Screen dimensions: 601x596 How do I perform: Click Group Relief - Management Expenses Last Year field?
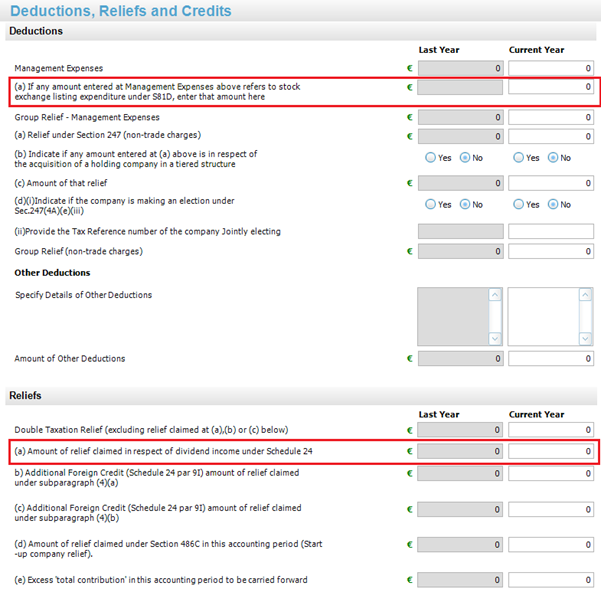460,117
